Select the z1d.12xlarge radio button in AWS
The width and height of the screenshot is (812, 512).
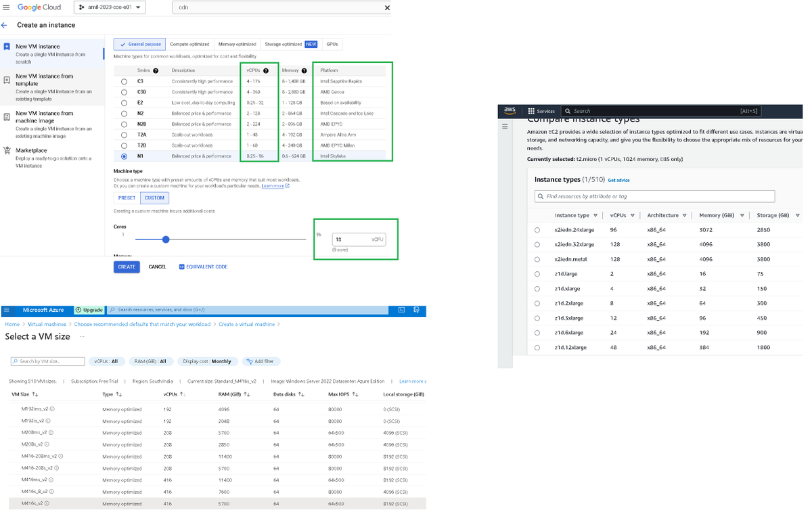[x=537, y=348]
